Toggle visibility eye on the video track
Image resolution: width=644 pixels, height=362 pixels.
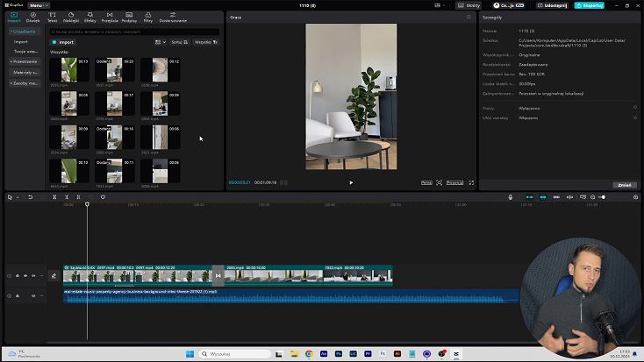pos(25,276)
